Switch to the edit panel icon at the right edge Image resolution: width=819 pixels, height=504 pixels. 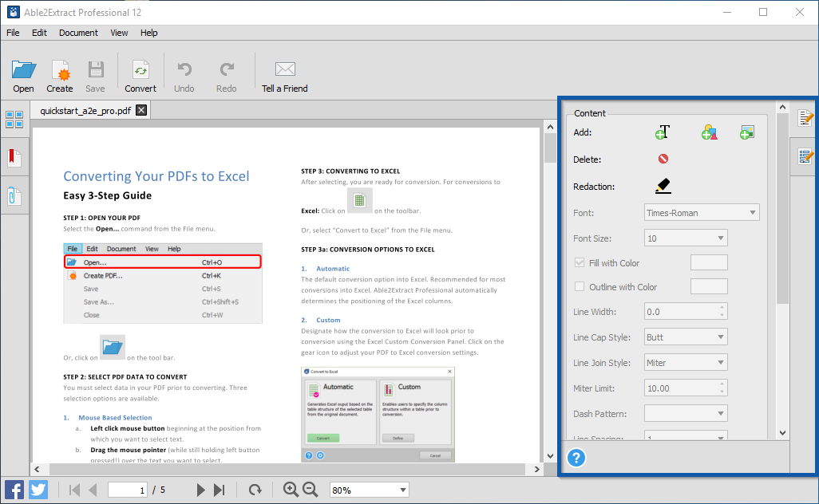(805, 119)
